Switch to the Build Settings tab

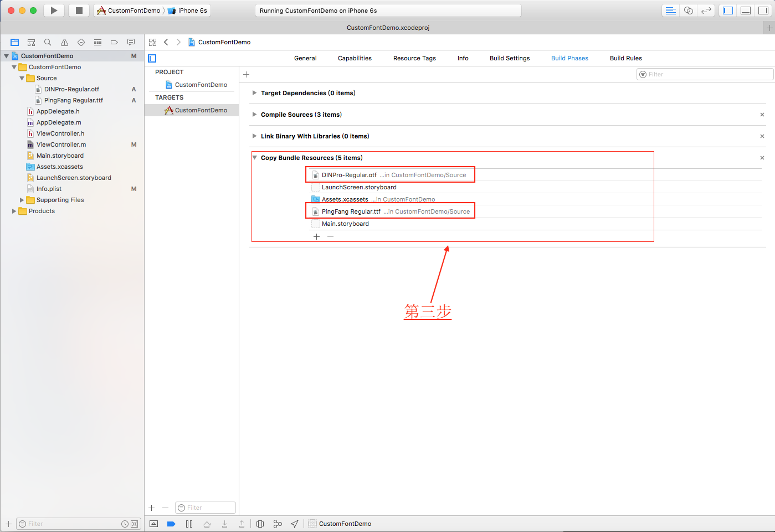click(x=509, y=58)
